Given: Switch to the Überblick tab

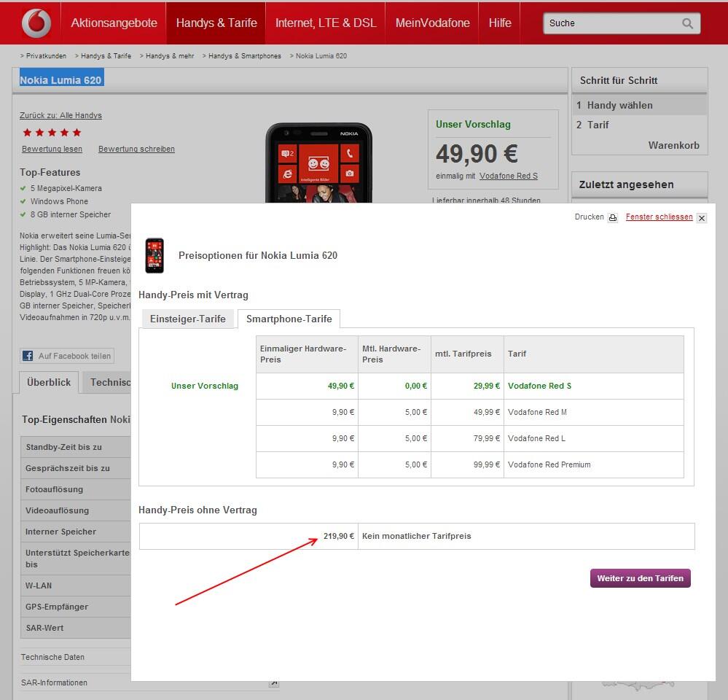Looking at the screenshot, I should click(x=49, y=382).
